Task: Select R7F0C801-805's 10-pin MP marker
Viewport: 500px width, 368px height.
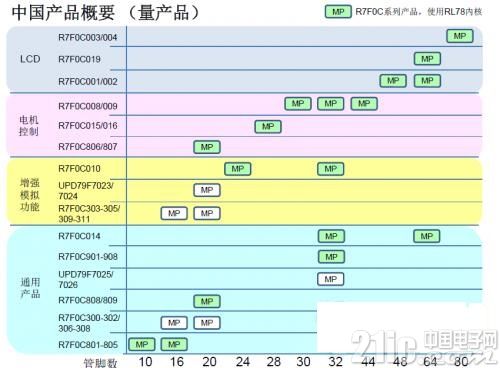Action: click(x=142, y=344)
